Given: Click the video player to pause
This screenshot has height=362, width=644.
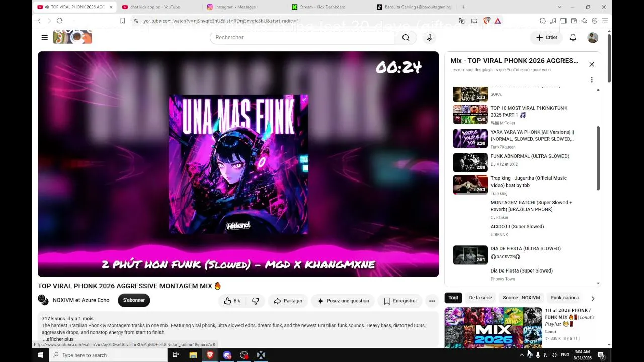Looking at the screenshot, I should point(238,164).
